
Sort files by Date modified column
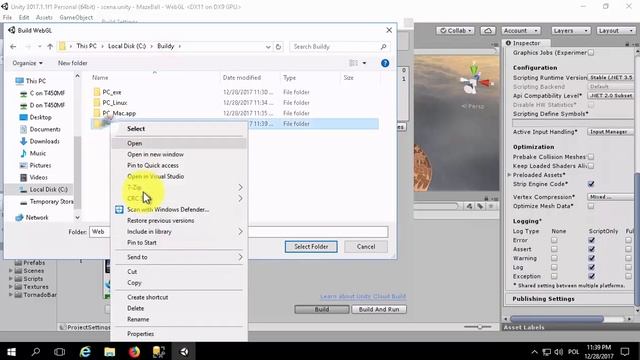[242, 78]
